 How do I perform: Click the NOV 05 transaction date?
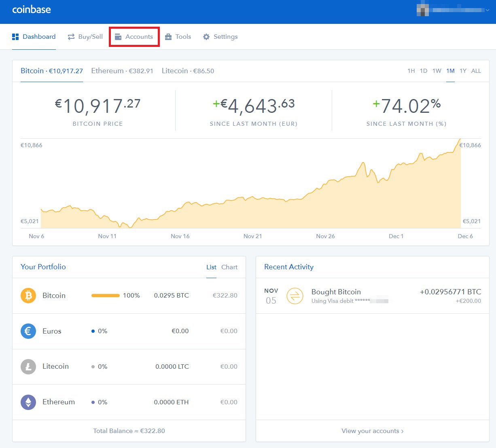(271, 296)
